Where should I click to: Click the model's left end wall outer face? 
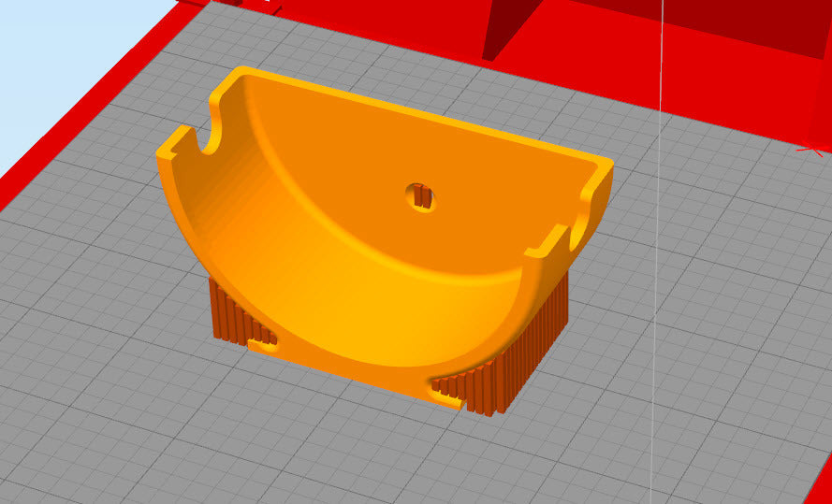point(185,215)
